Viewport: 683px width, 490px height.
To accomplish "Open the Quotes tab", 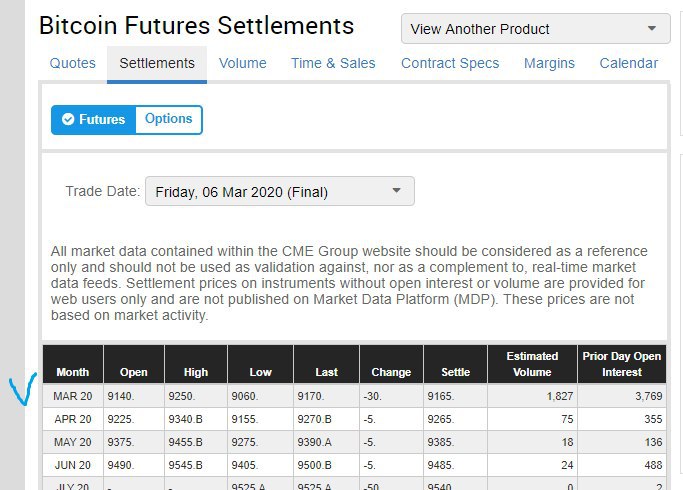I will [x=73, y=63].
